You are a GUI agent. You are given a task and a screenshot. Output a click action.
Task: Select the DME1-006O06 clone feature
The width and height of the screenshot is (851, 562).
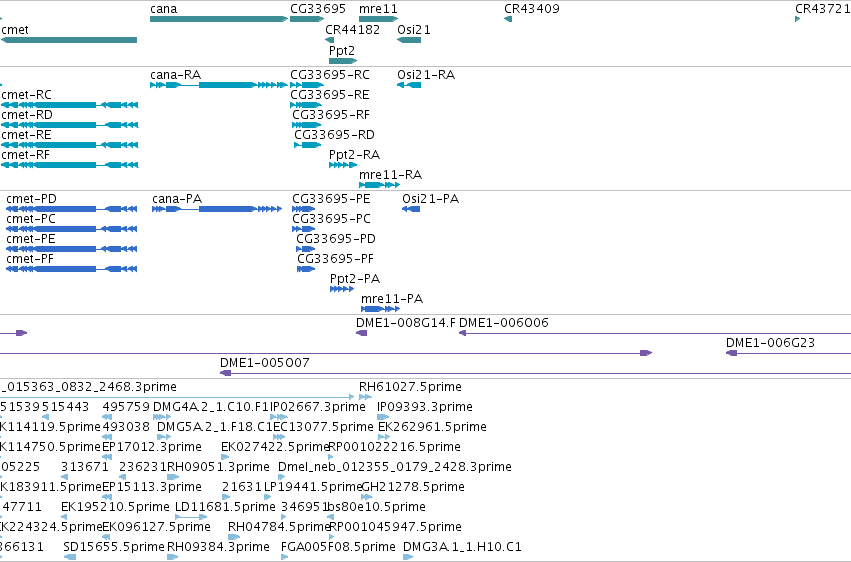pos(655,333)
